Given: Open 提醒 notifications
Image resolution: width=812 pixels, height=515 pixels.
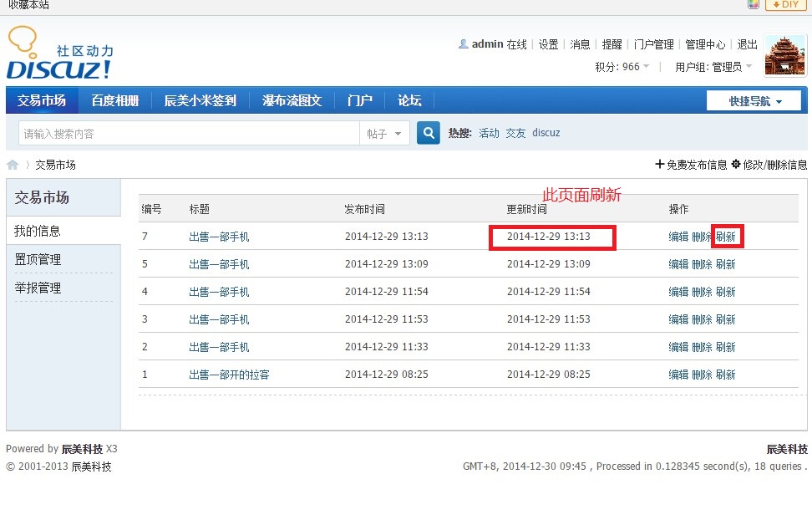Looking at the screenshot, I should tap(612, 44).
